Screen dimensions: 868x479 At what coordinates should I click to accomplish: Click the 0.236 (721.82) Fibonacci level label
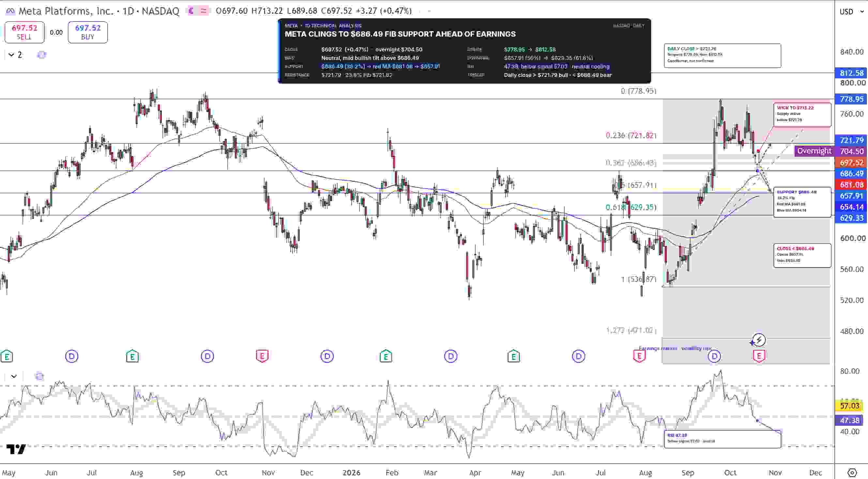631,136
